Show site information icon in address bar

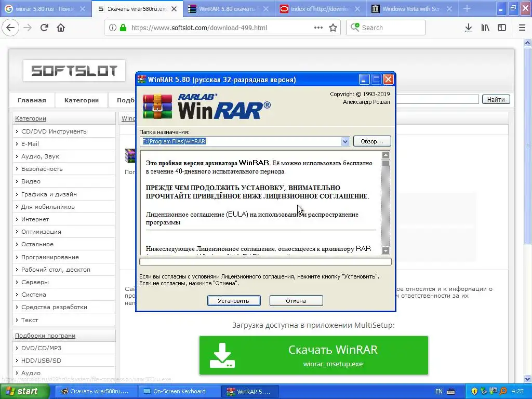[x=112, y=28]
